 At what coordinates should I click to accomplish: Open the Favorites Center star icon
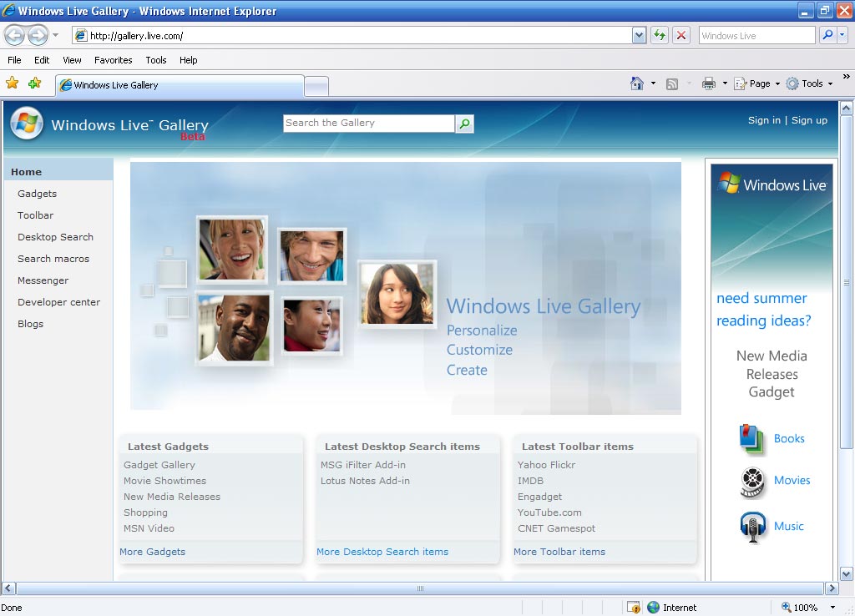coord(13,83)
